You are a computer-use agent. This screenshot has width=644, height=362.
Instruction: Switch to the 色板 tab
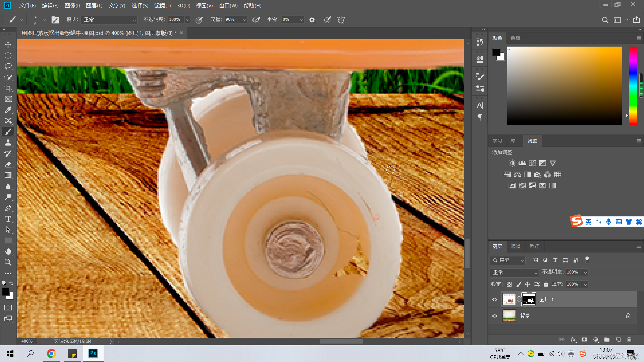[515, 38]
